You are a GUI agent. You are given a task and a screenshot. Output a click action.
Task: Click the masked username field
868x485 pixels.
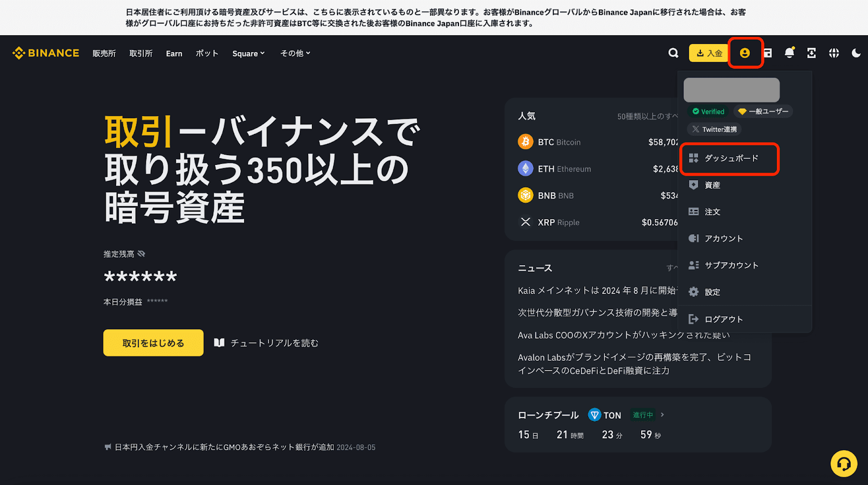point(731,90)
